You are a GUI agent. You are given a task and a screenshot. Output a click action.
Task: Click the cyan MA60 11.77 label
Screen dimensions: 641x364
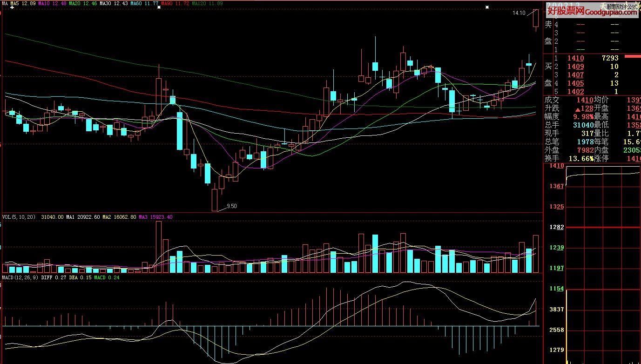tap(144, 3)
